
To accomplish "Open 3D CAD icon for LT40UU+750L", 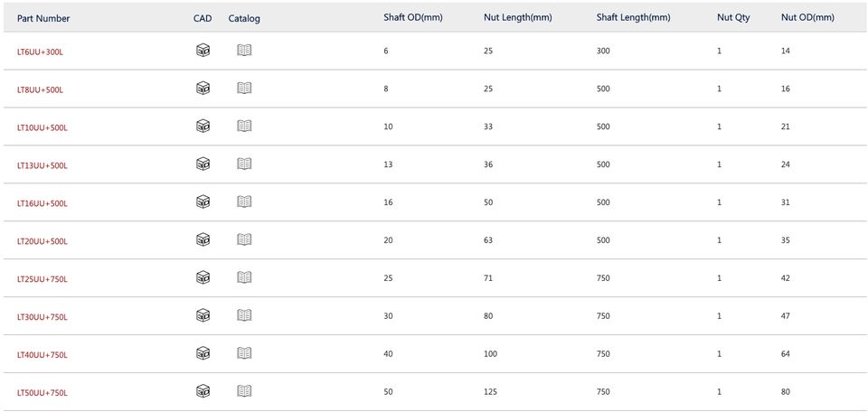I will [x=203, y=353].
